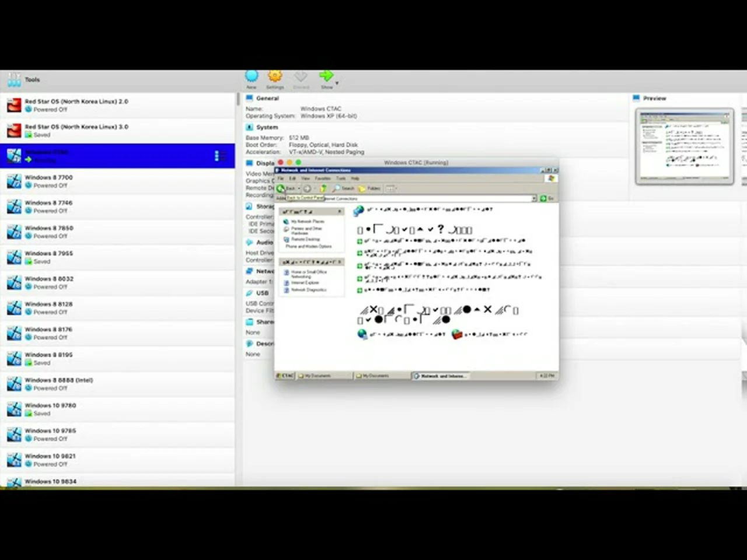Collapse the first XP side panel section
747x560 pixels.
pyautogui.click(x=340, y=211)
